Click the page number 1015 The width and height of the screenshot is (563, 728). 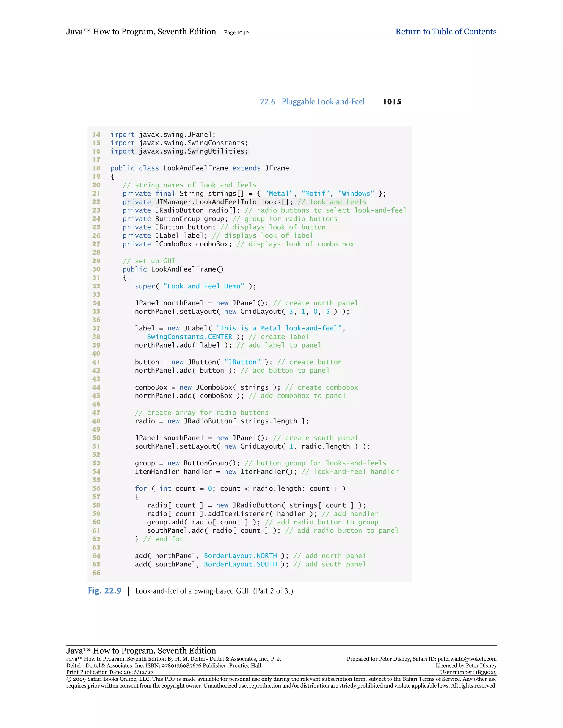click(x=392, y=102)
